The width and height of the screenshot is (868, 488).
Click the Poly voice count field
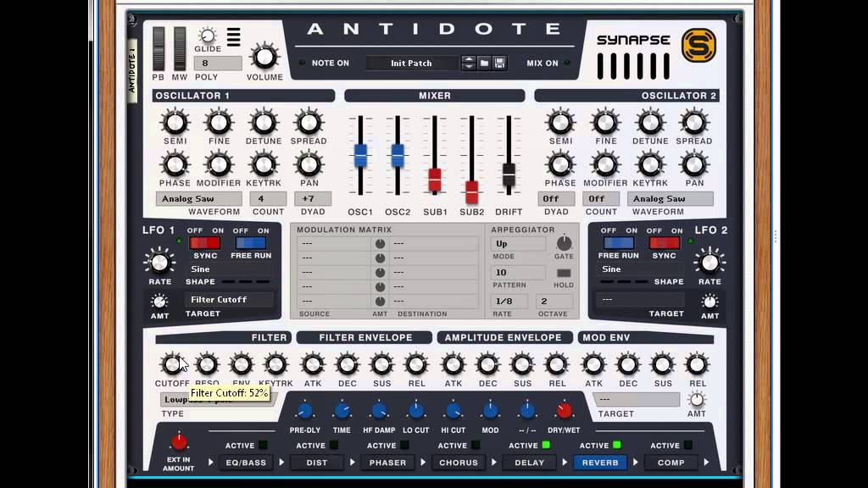[x=218, y=63]
